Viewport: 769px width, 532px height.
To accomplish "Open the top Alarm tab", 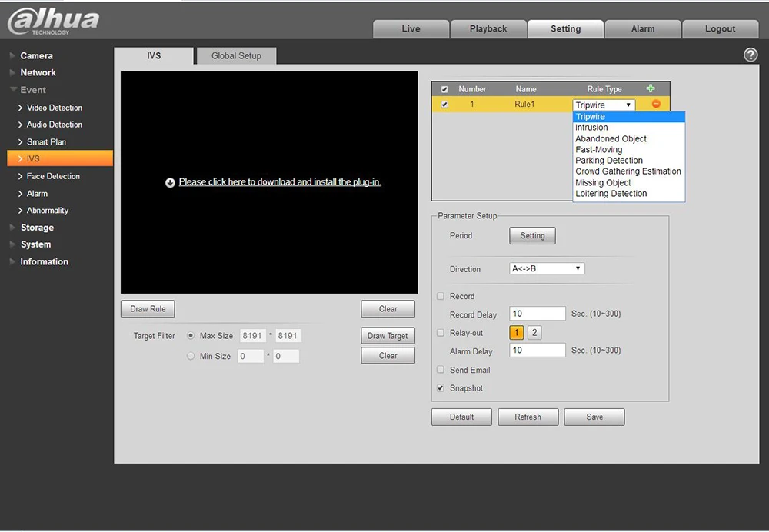I will click(643, 29).
